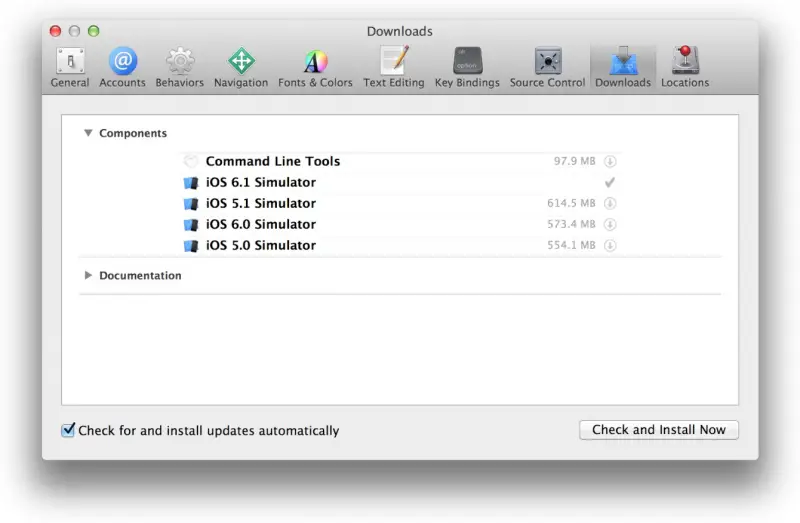This screenshot has height=523, width=800.
Task: Close the Downloads window with red button
Action: pos(55,31)
